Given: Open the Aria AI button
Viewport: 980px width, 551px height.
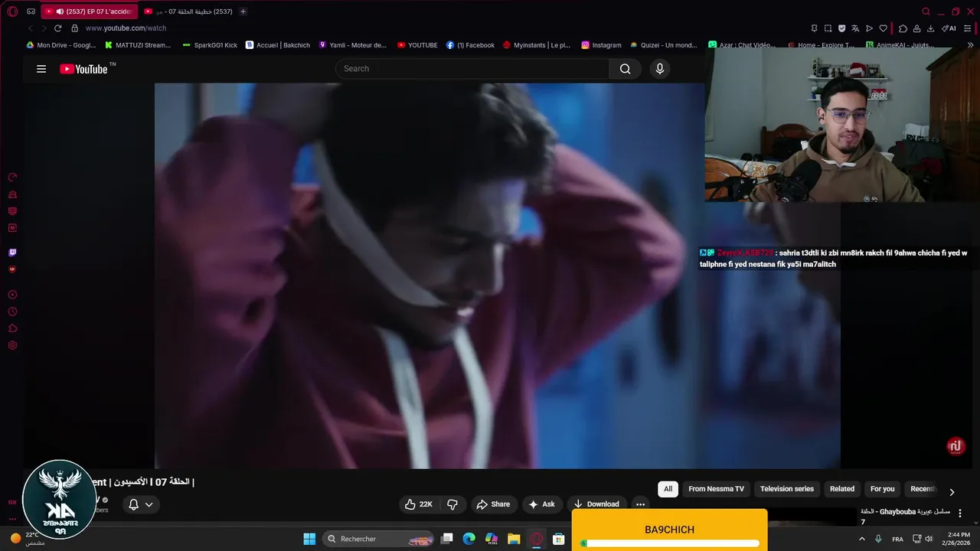Looking at the screenshot, I should pos(949,28).
